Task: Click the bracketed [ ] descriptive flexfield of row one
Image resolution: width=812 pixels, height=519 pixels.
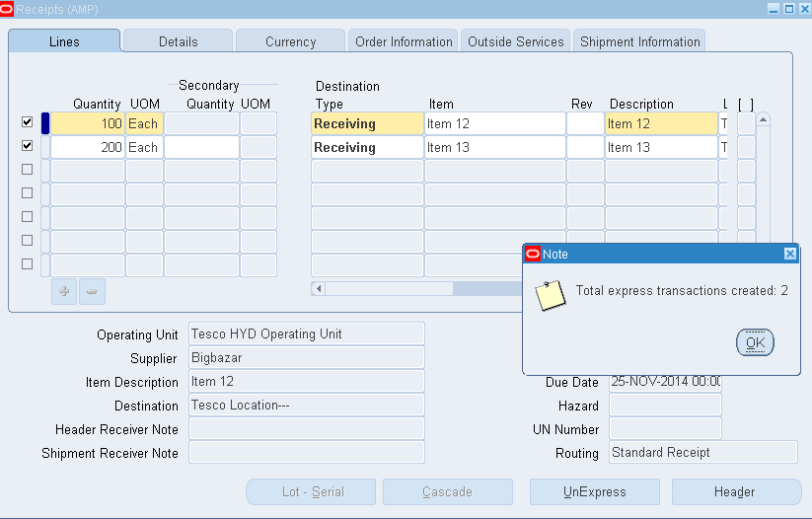Action: (x=746, y=123)
